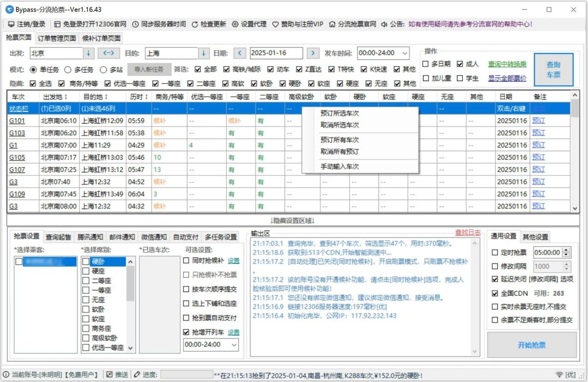
Task: Click the Bypass app logo in title bar
Action: 9,9
